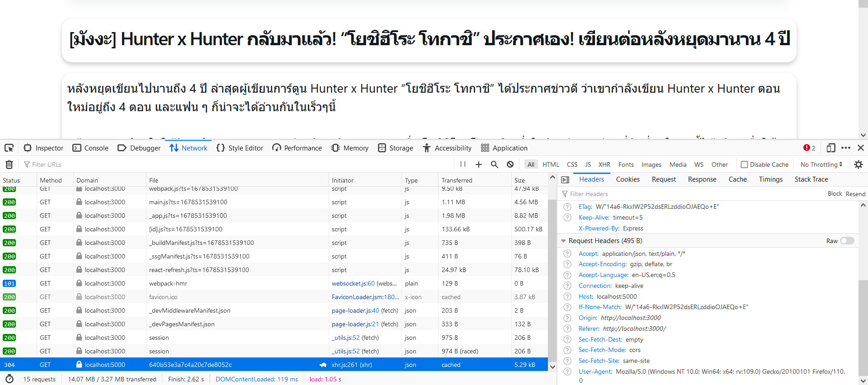Select the _devPagesManifest.json request

tap(274, 324)
